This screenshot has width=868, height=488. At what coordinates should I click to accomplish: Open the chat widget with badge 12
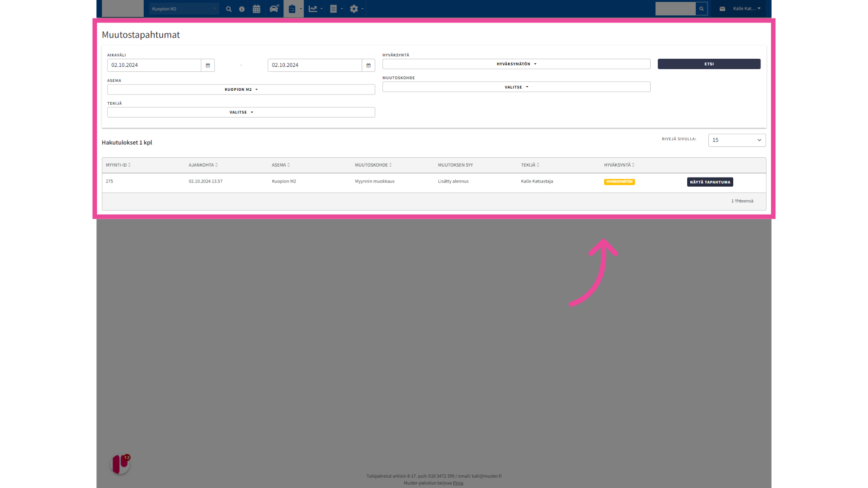click(x=121, y=464)
